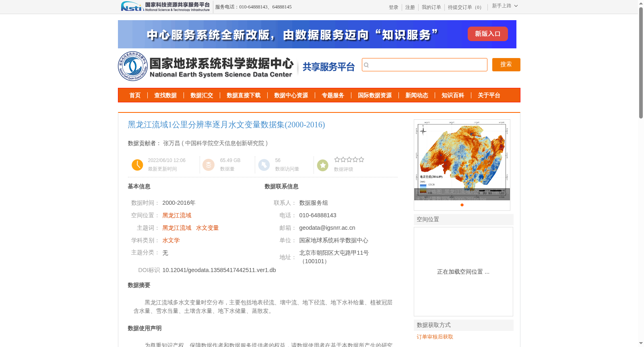This screenshot has height=347, width=644.
Task: Rate dataset with the fifth star
Action: [361, 160]
